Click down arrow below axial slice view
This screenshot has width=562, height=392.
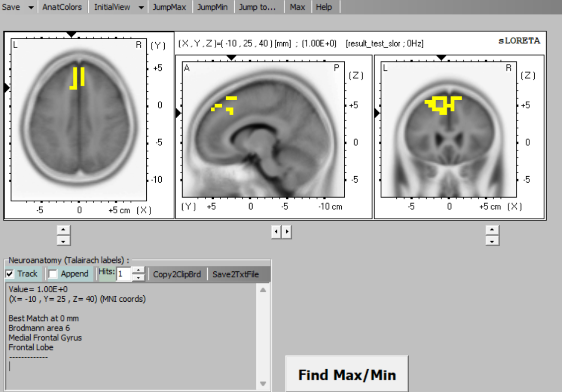(63, 241)
